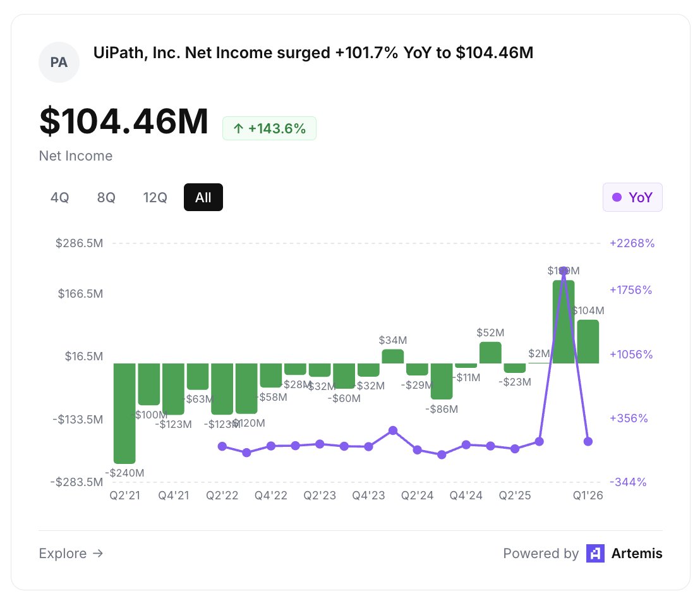Image resolution: width=700 pixels, height=603 pixels.
Task: Click the PA avatar badge
Action: 59,62
